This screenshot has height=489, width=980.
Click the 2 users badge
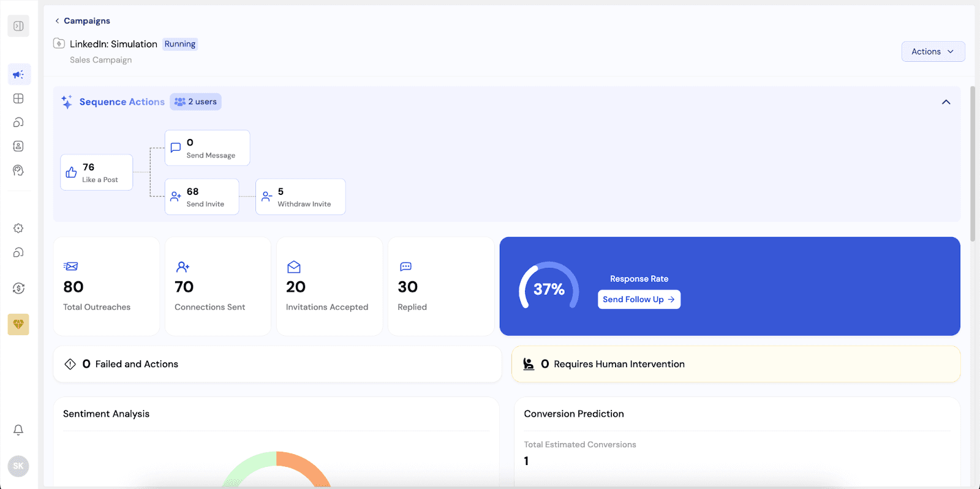[x=196, y=102]
